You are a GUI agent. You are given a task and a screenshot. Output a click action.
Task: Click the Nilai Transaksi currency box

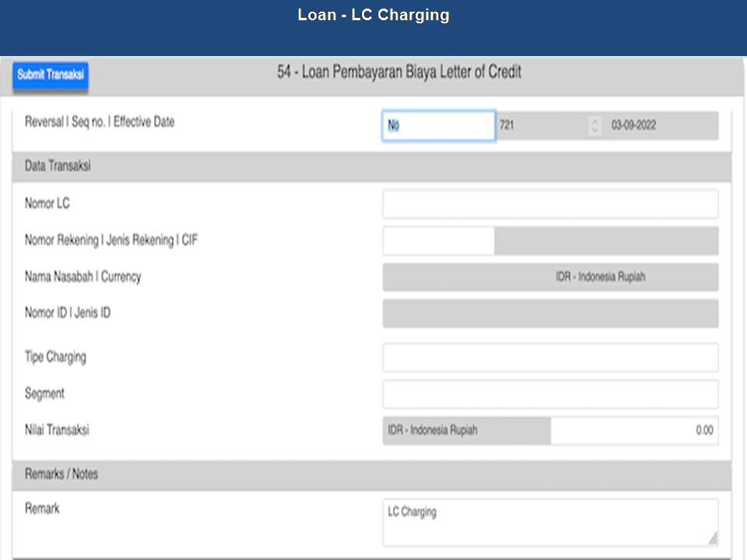(466, 430)
